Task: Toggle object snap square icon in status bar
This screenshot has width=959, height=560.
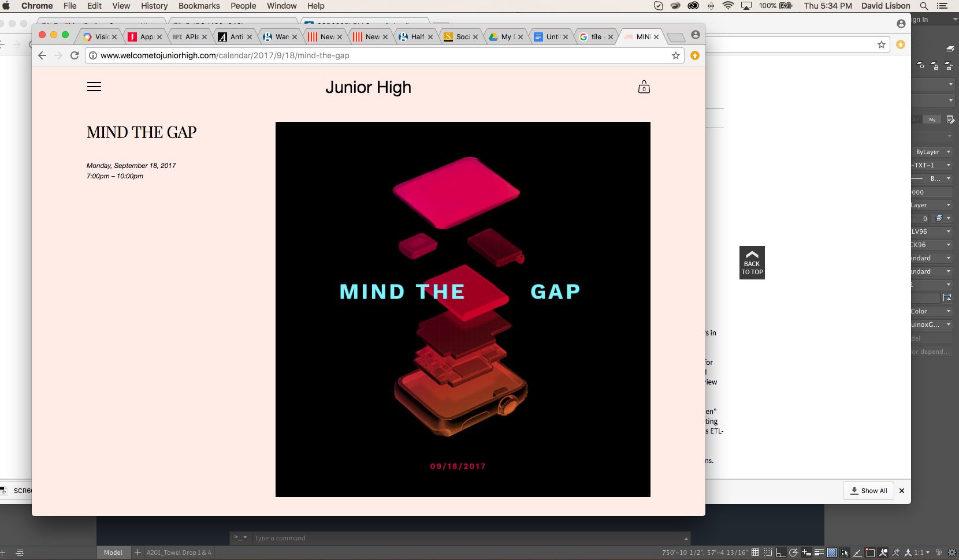Action: coord(870,552)
